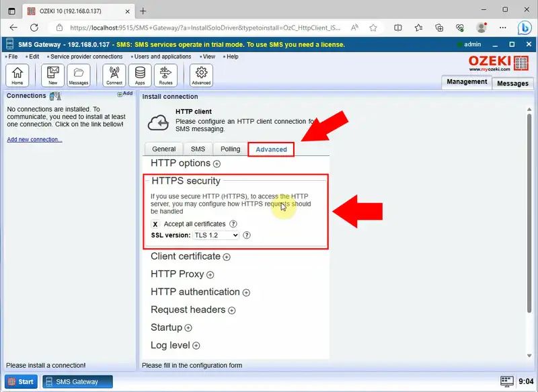The image size is (538, 392).
Task: Switch to the Messages panel on the right
Action: [512, 83]
